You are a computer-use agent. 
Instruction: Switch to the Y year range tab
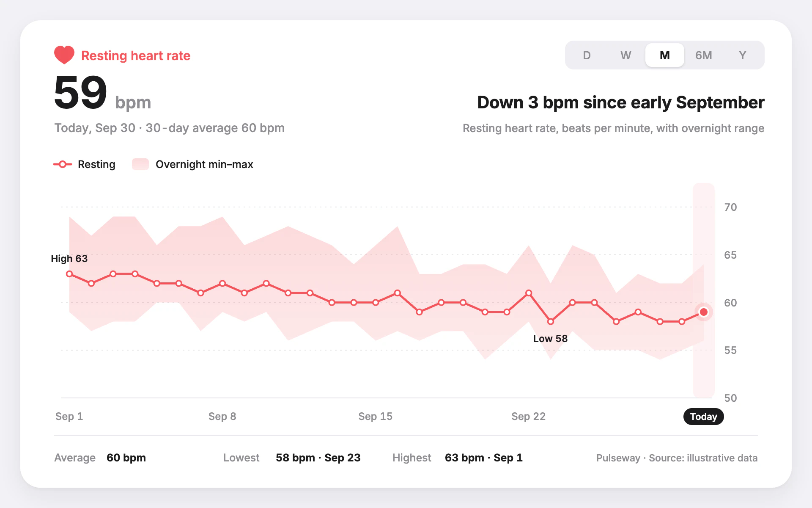743,55
